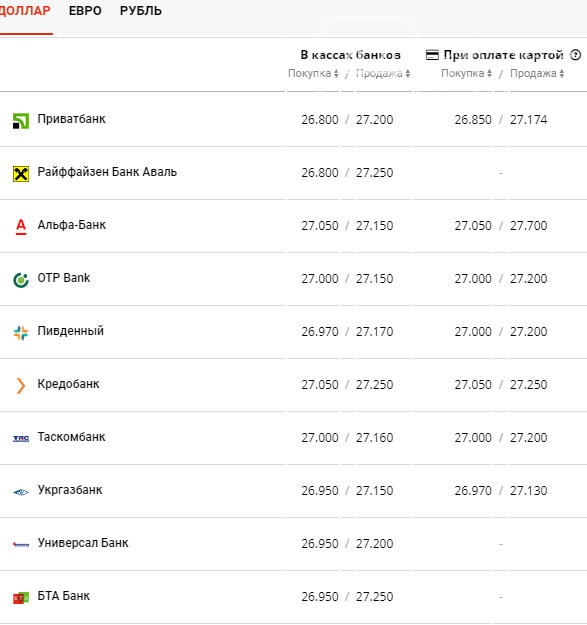Open the Укргазбанк bank link

tap(70, 490)
